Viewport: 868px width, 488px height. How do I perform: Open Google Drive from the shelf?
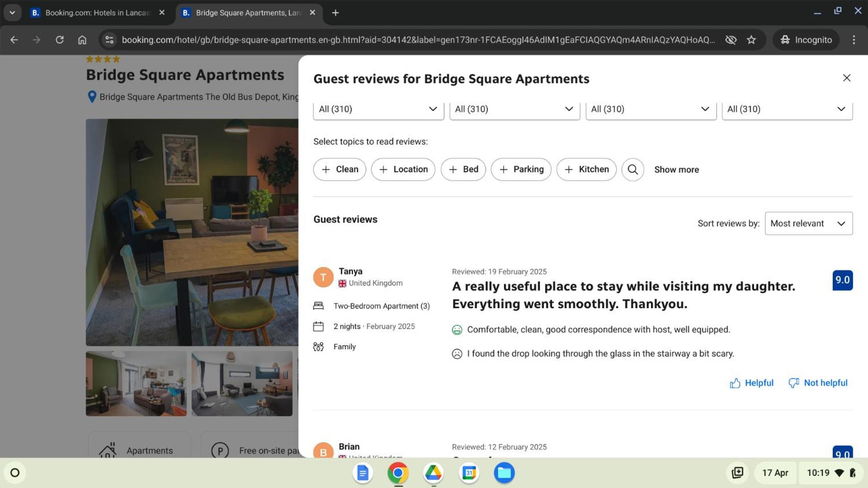[433, 473]
